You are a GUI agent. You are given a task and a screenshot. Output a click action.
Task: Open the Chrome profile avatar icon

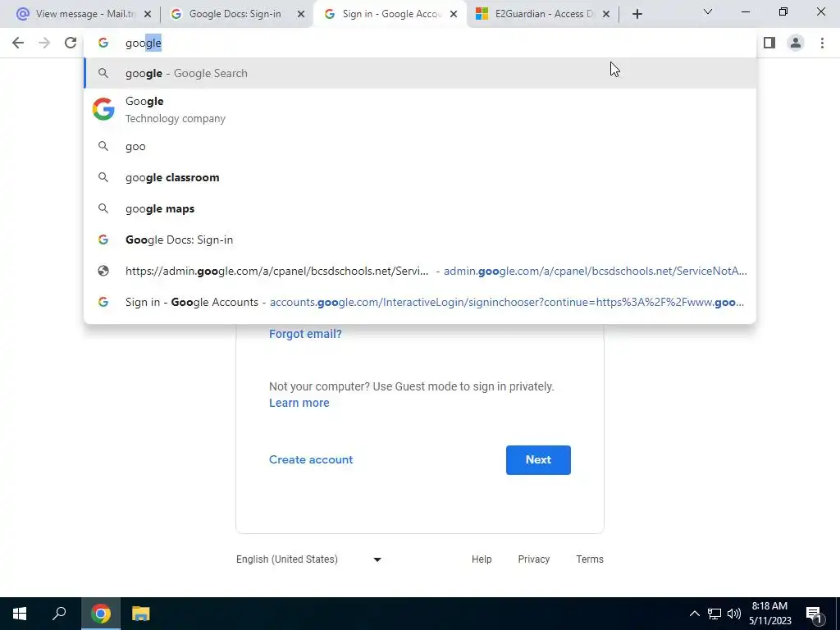click(796, 43)
